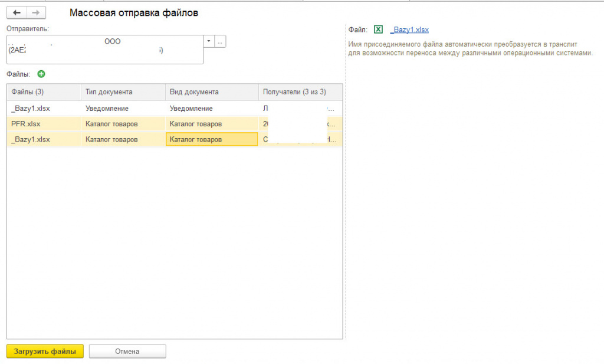Screen dimensions: 604x364
Task: Click Каталог товаров type in PFR.xlsx row
Action: pos(123,124)
